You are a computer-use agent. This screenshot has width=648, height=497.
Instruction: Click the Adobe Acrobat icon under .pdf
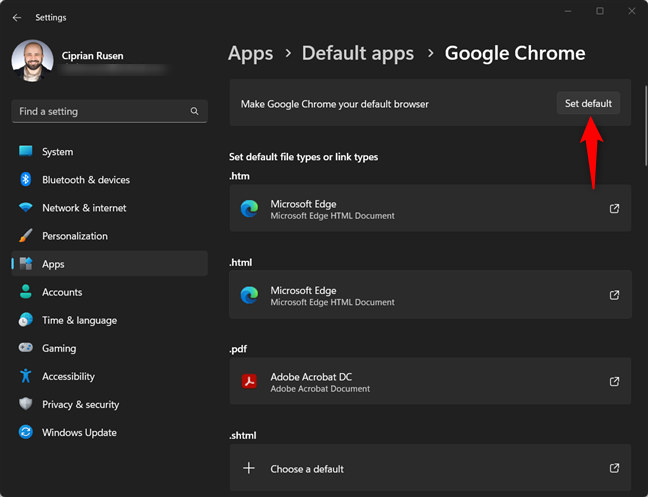pyautogui.click(x=249, y=381)
